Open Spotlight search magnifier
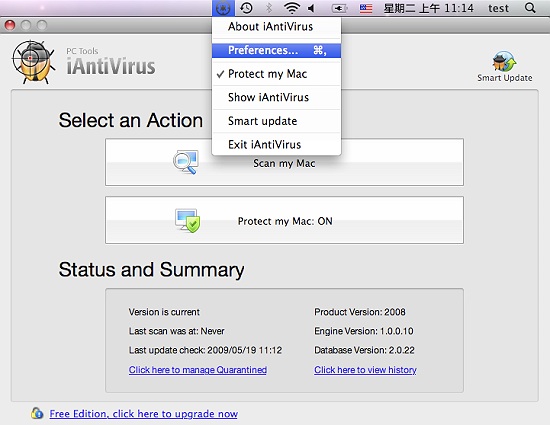Image resolution: width=550 pixels, height=425 pixels. [x=530, y=8]
